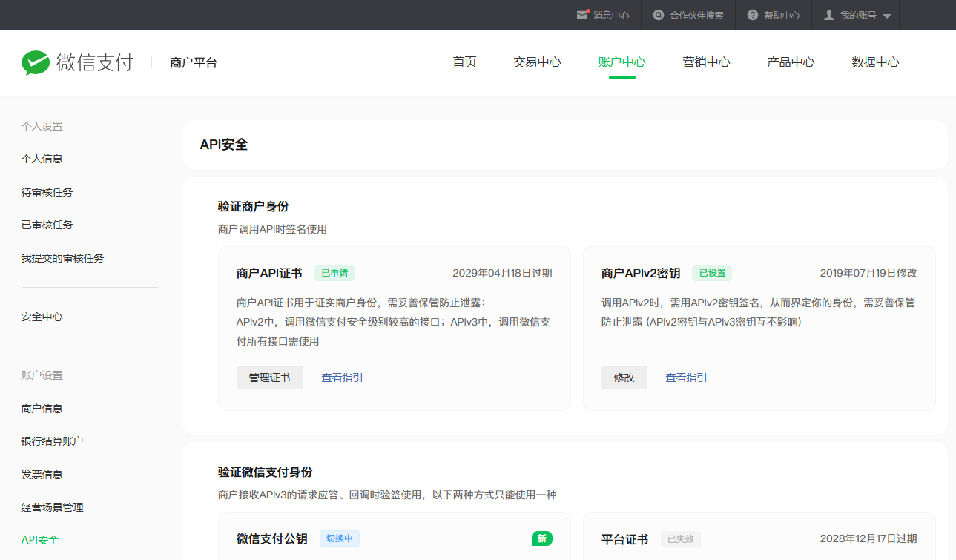Click the 我的账号 user icon
This screenshot has height=560, width=956.
point(829,15)
